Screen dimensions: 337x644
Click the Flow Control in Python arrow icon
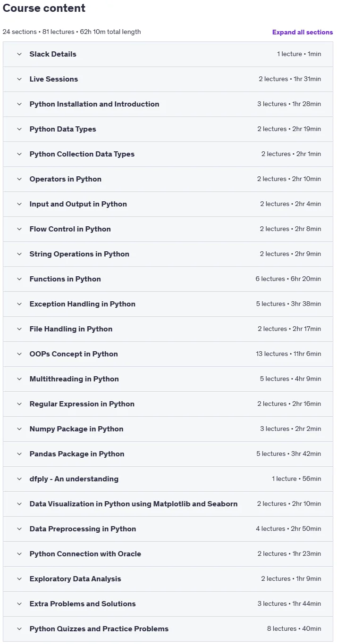[19, 229]
